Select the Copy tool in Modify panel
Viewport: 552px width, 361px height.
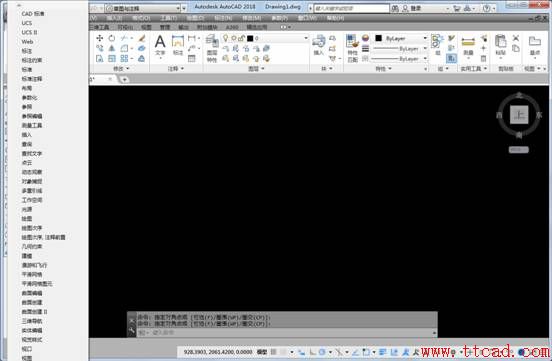click(x=100, y=48)
